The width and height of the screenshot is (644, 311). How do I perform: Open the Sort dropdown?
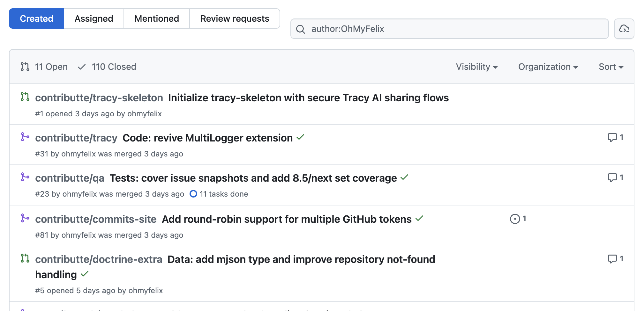(x=611, y=67)
